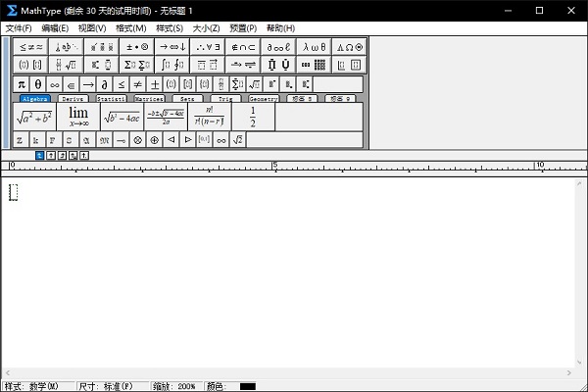Screen dimensions: 588x392
Task: Select the decimal tab stop type
Action: tap(84, 155)
